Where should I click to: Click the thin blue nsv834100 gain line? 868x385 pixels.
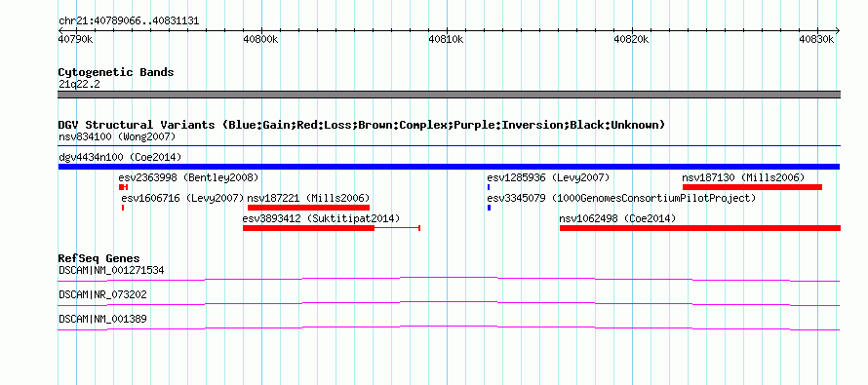[x=449, y=146]
